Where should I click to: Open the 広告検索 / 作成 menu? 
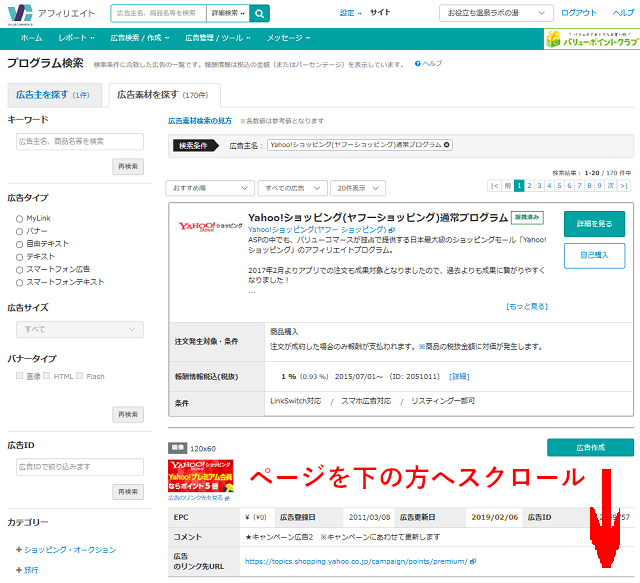pyautogui.click(x=140, y=38)
